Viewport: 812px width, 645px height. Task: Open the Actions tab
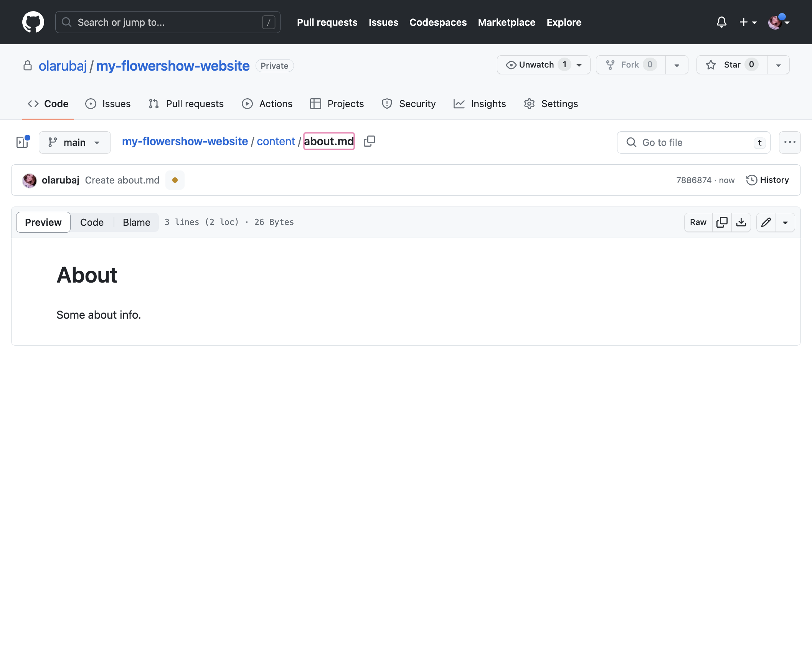267,104
